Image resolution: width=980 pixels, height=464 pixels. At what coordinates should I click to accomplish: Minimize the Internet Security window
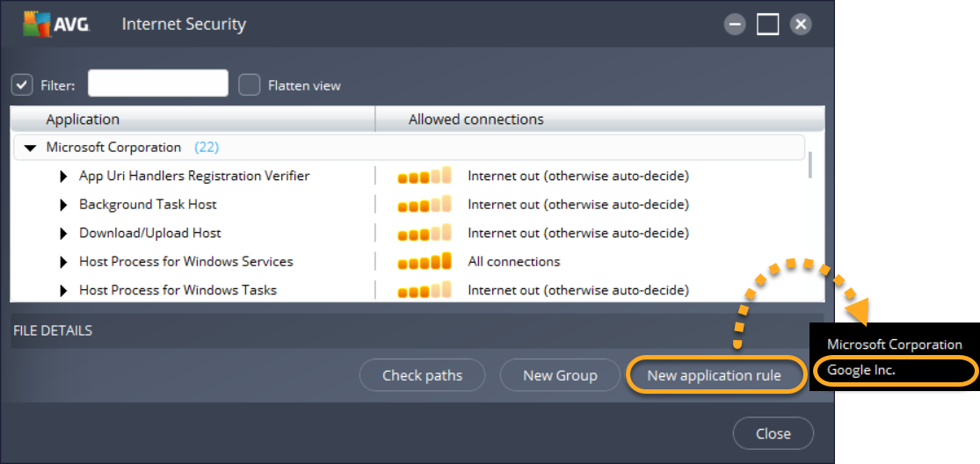[735, 24]
